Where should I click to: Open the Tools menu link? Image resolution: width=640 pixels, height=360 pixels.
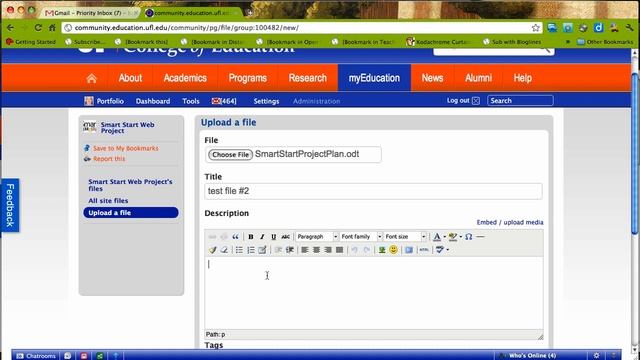[x=191, y=101]
